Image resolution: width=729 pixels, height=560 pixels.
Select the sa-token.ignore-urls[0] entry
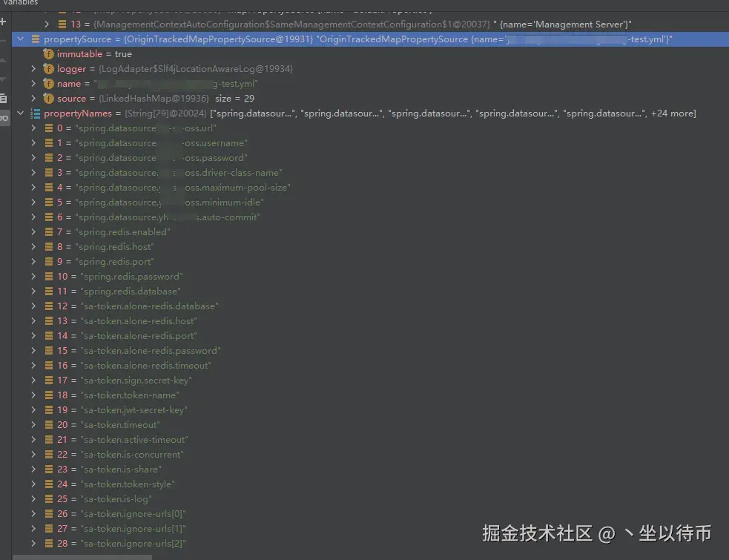click(122, 513)
